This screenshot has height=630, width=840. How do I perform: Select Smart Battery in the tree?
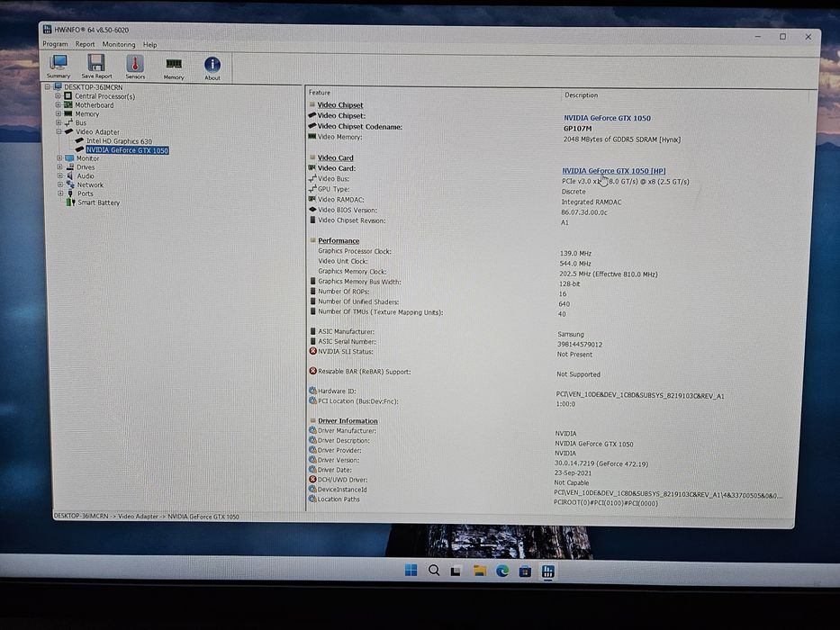pyautogui.click(x=98, y=202)
